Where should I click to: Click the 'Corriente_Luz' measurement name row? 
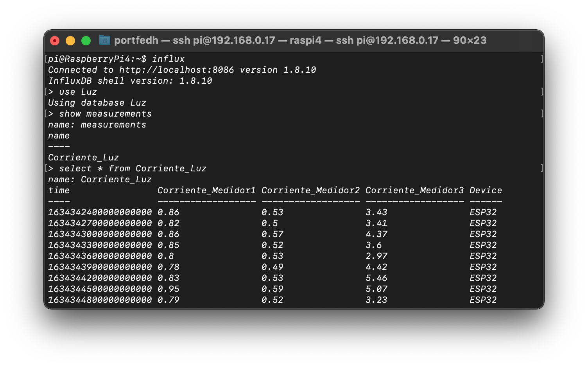pos(83,157)
